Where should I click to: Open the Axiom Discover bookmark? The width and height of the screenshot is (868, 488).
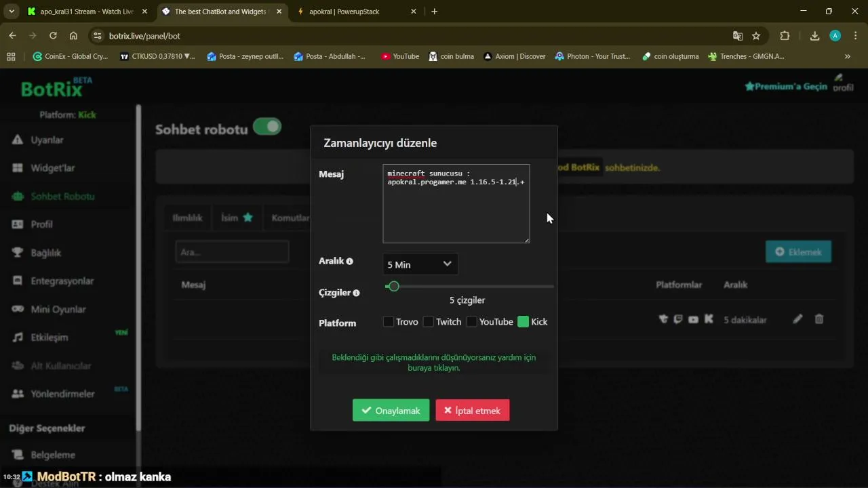pos(514,56)
